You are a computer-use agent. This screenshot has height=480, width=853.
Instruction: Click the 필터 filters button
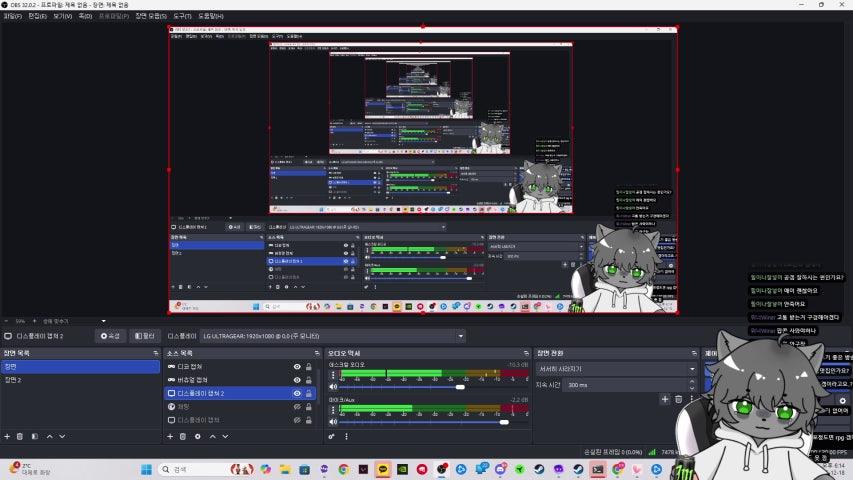pos(144,336)
